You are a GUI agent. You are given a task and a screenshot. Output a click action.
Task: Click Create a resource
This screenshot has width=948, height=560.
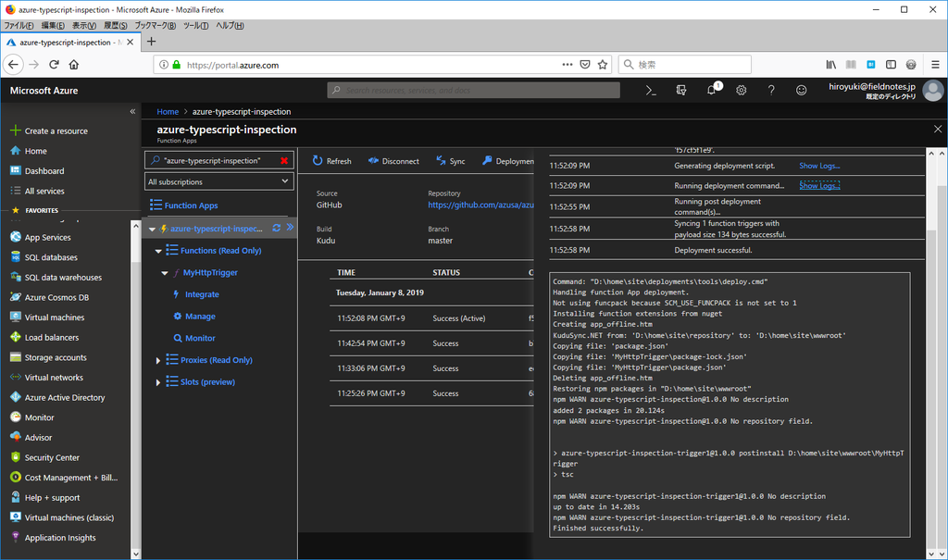pos(49,131)
